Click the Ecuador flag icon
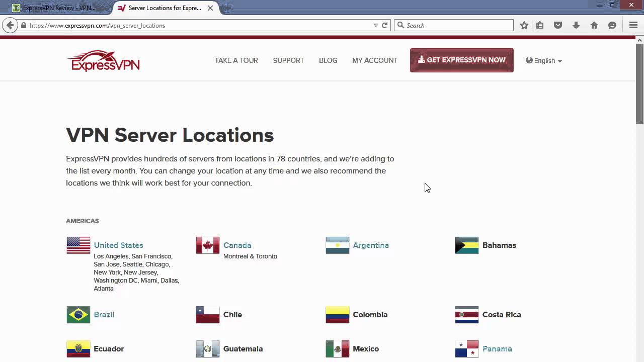644x362 pixels. (x=78, y=349)
